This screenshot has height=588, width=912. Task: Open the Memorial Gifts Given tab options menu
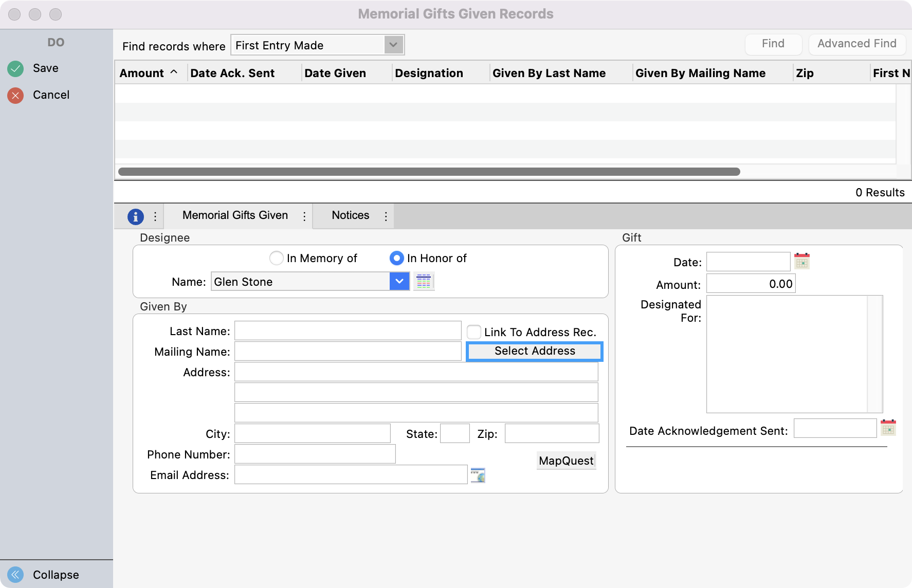(304, 216)
